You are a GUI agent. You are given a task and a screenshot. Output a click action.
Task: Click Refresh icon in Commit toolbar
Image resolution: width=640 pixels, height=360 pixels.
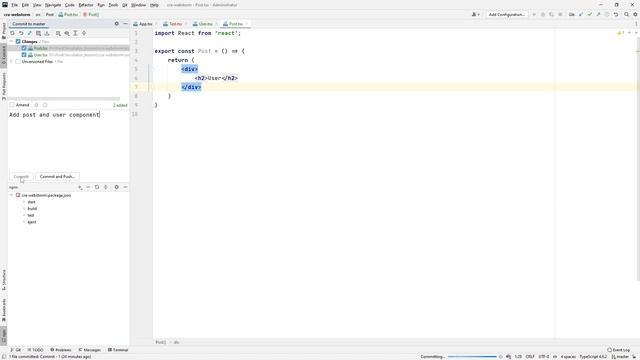point(12,33)
